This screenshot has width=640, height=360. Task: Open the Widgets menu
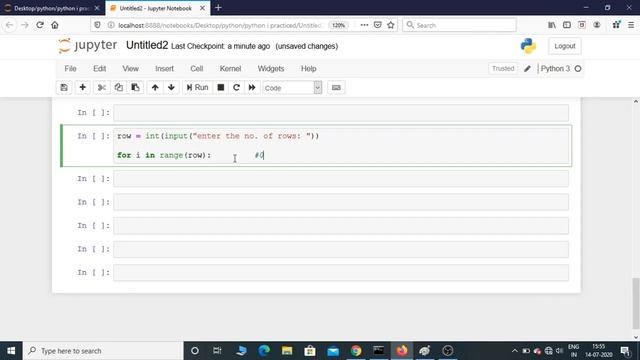tap(271, 69)
